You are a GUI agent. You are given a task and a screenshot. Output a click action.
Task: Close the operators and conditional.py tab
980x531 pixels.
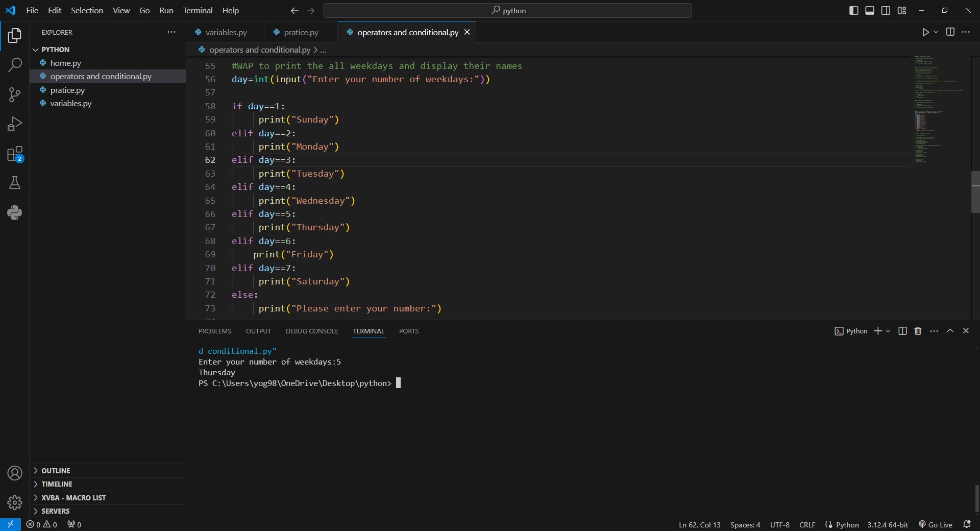(x=467, y=32)
